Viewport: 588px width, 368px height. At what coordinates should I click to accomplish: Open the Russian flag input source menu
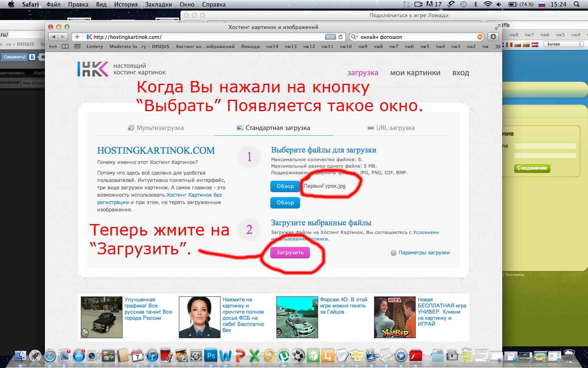(542, 4)
